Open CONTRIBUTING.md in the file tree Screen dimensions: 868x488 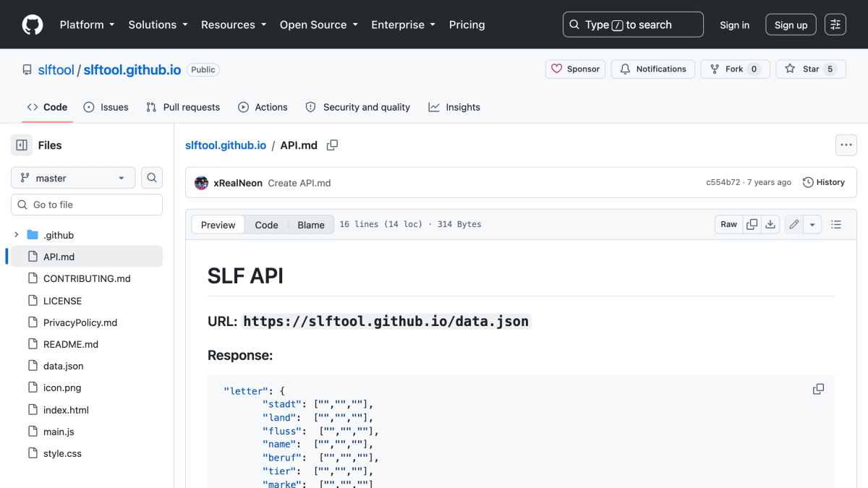coord(87,278)
